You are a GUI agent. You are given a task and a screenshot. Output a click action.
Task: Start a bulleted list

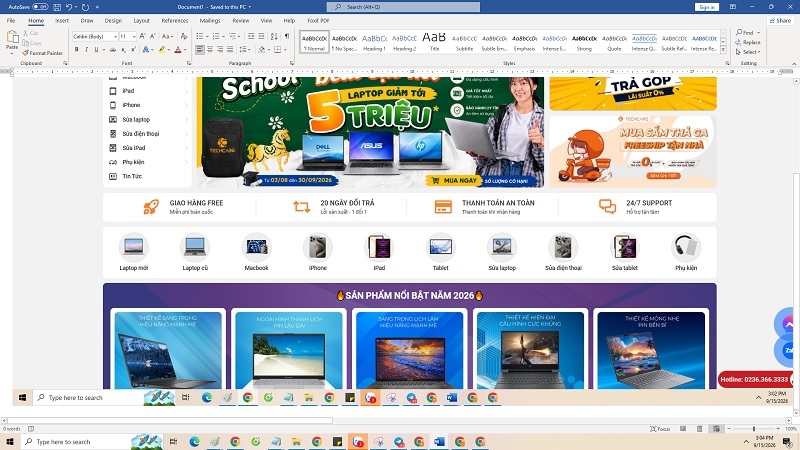(199, 36)
